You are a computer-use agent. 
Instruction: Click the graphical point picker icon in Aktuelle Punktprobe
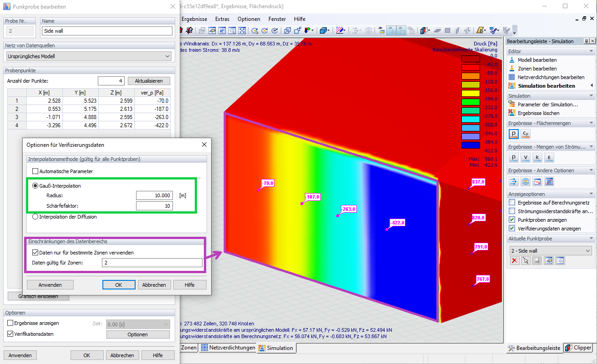(526, 261)
